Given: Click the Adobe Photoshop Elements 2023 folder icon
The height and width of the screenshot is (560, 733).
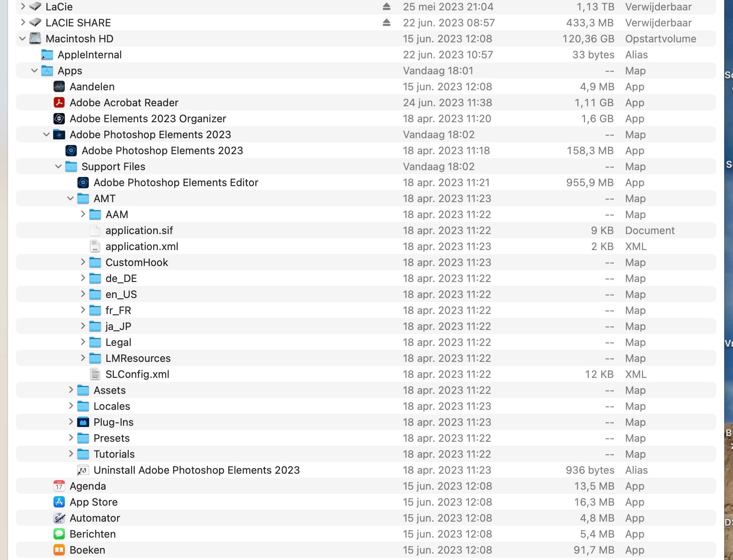Looking at the screenshot, I should pyautogui.click(x=59, y=135).
